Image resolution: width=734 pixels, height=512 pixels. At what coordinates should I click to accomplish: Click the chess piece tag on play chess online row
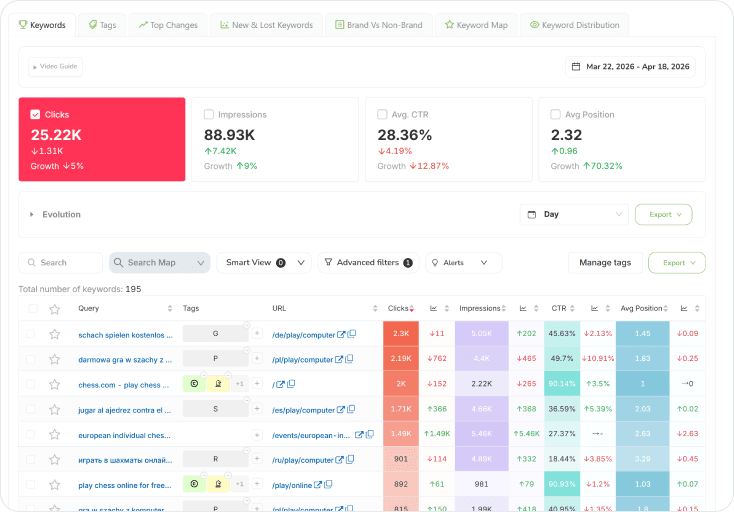pyautogui.click(x=218, y=484)
